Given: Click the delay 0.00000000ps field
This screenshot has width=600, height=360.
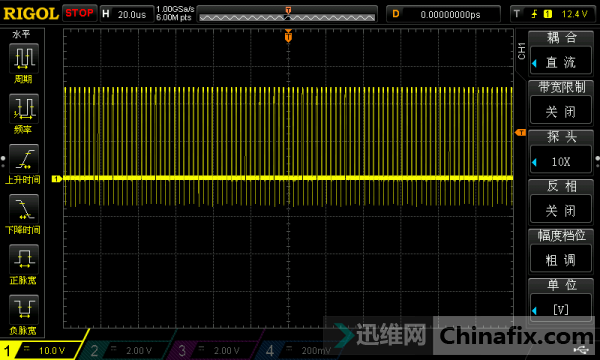Looking at the screenshot, I should (450, 15).
